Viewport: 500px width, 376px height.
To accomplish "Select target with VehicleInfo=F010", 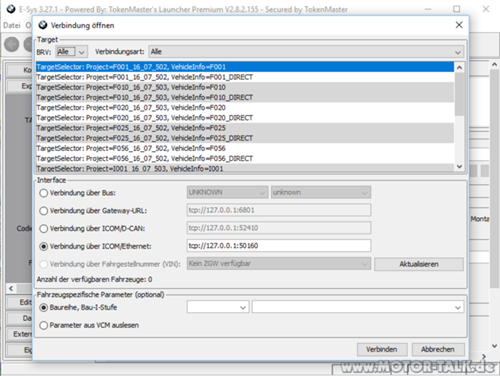I will pos(245,87).
